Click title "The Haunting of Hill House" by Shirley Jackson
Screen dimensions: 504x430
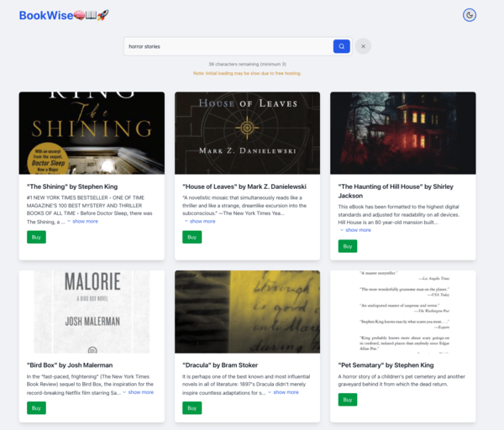click(396, 191)
